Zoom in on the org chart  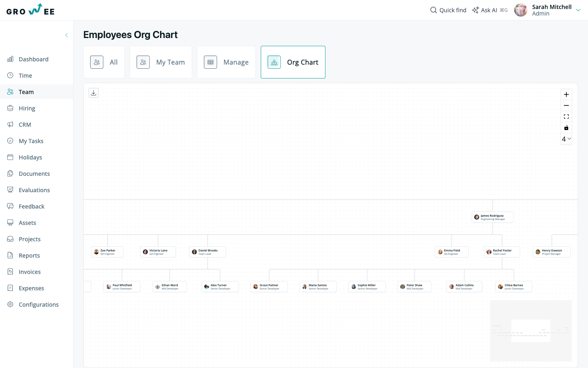click(566, 94)
